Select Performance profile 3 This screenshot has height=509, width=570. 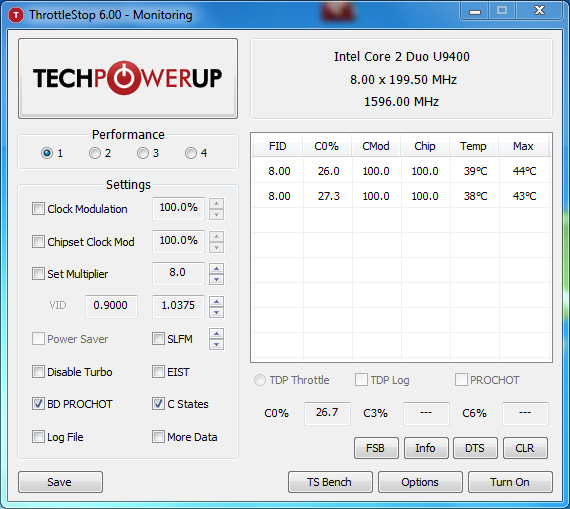click(x=143, y=153)
